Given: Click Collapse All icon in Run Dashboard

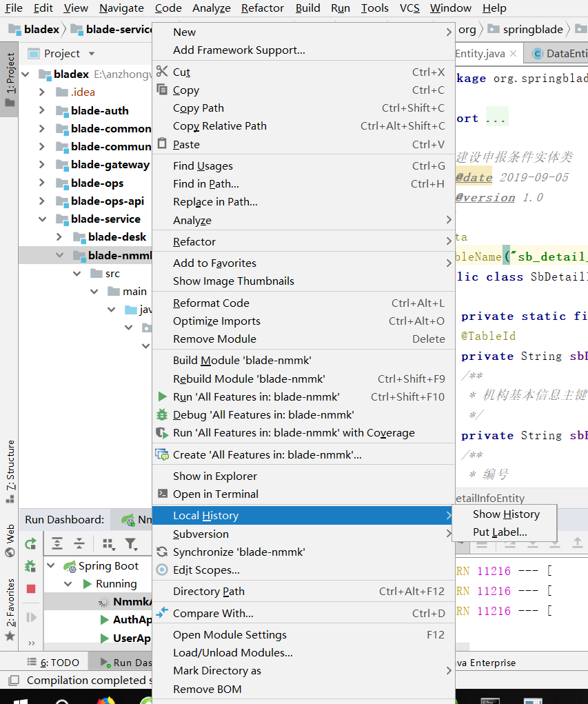Looking at the screenshot, I should 79,544.
